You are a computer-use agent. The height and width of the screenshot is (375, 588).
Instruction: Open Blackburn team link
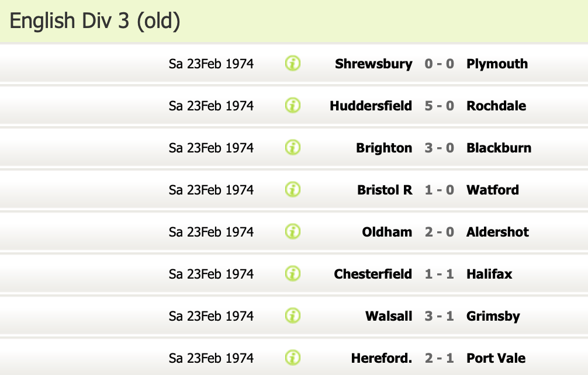[x=499, y=148]
